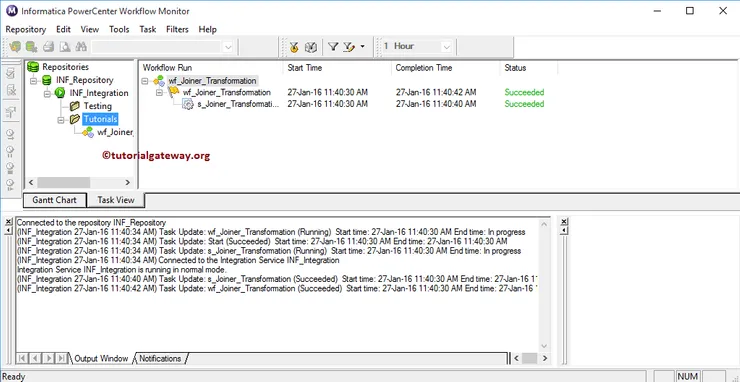This screenshot has height=382, width=740.
Task: Click the Print toolbar icon
Action: pyautogui.click(x=49, y=46)
